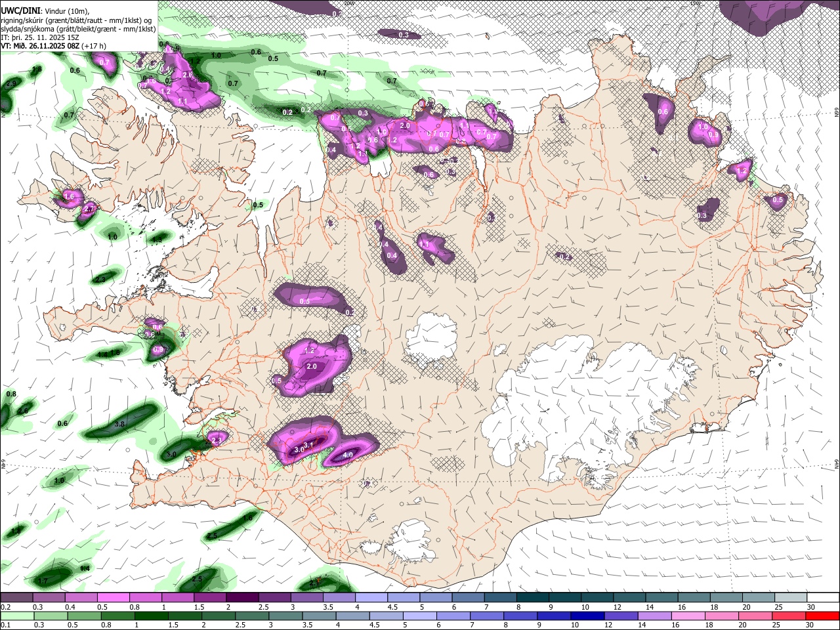Click the "0.2" label starting the upper legend row
Screen dimensions: 840x630
(x=6, y=607)
